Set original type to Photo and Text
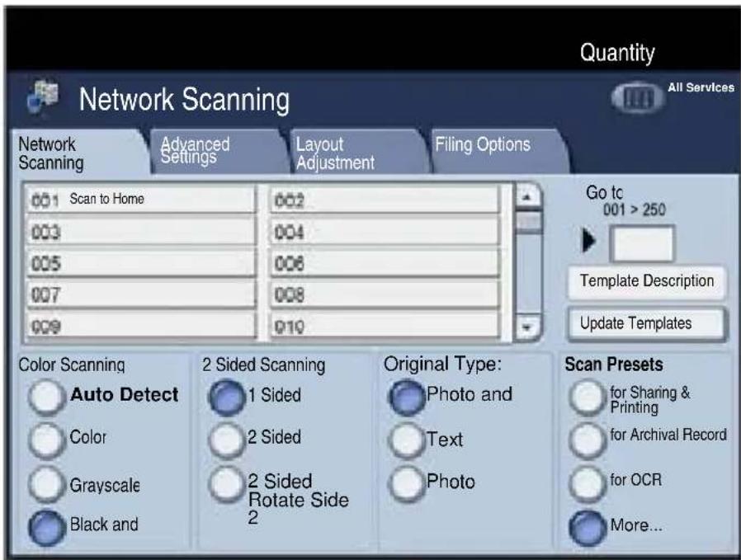 [x=406, y=397]
